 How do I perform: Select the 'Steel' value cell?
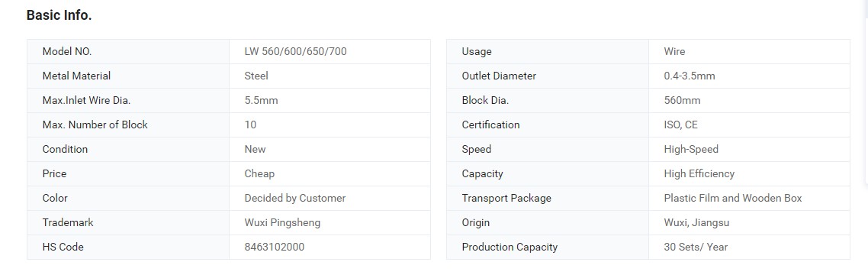330,76
